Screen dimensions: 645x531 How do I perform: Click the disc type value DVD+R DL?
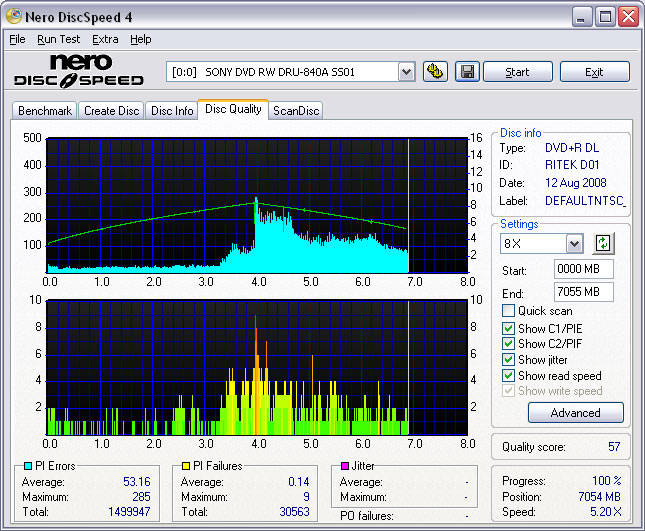[x=572, y=148]
